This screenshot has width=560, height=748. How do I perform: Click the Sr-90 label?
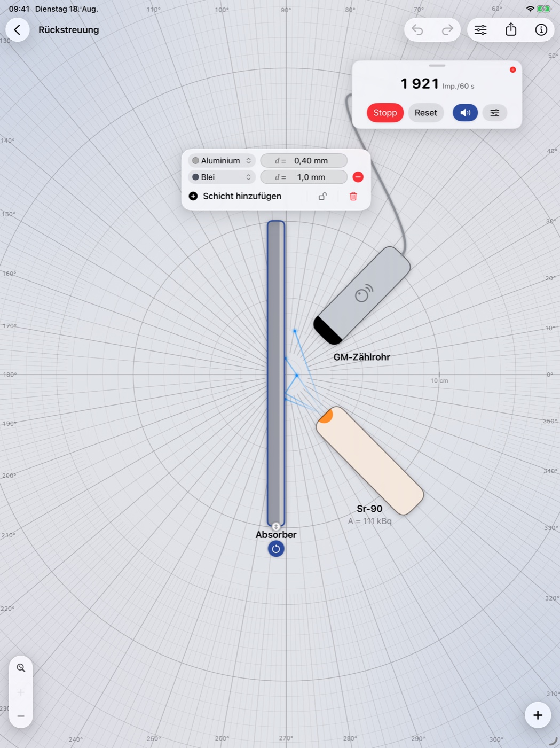(x=369, y=509)
